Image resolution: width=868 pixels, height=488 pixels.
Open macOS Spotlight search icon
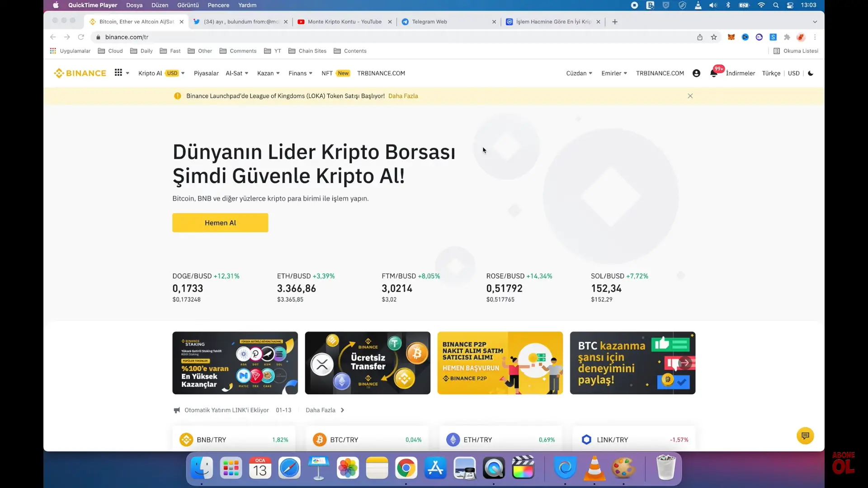(776, 5)
